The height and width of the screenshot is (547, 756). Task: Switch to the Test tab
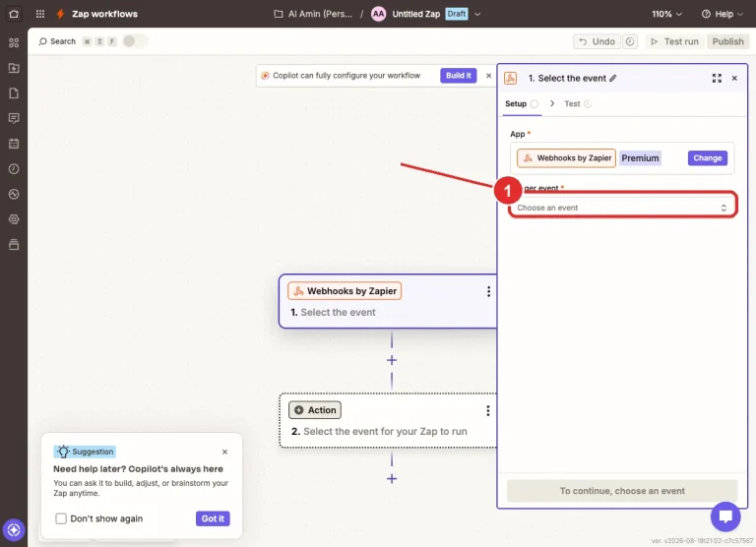(x=578, y=103)
